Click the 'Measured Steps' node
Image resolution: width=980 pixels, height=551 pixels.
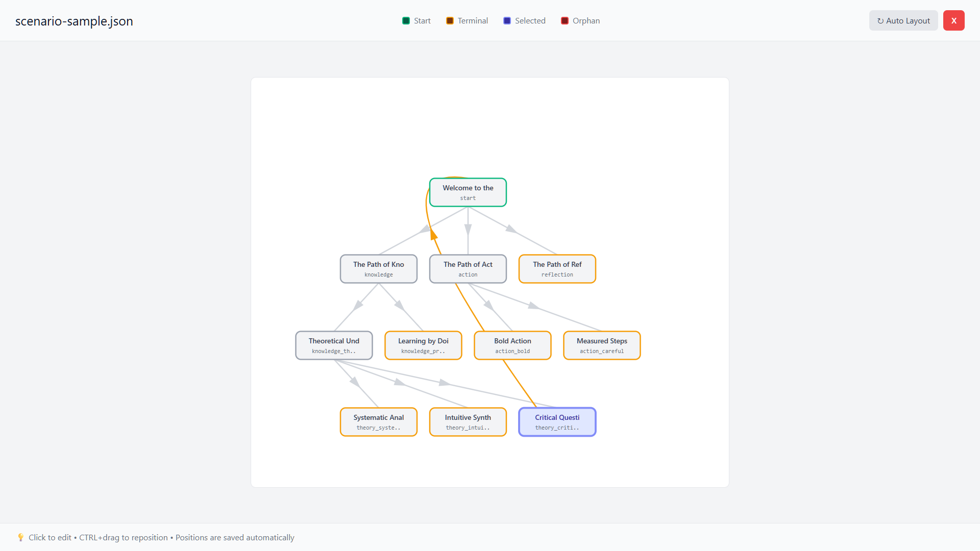(x=602, y=345)
